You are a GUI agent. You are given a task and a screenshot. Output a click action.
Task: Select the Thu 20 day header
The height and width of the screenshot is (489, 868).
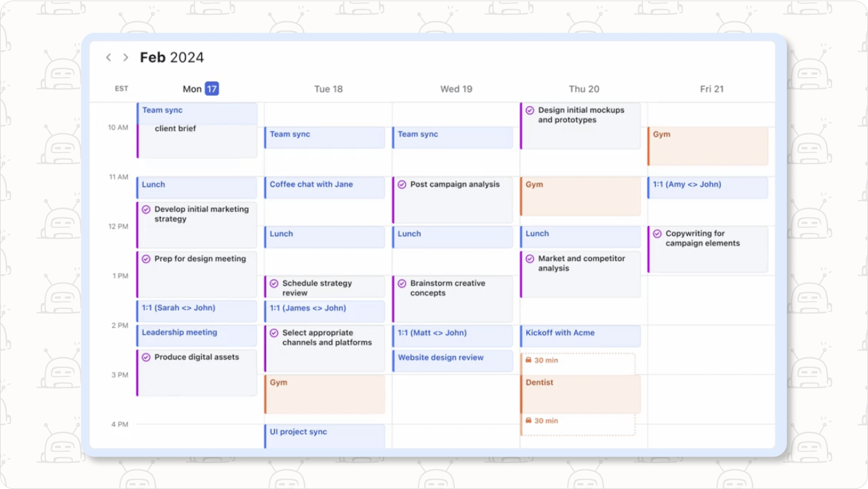coord(583,88)
